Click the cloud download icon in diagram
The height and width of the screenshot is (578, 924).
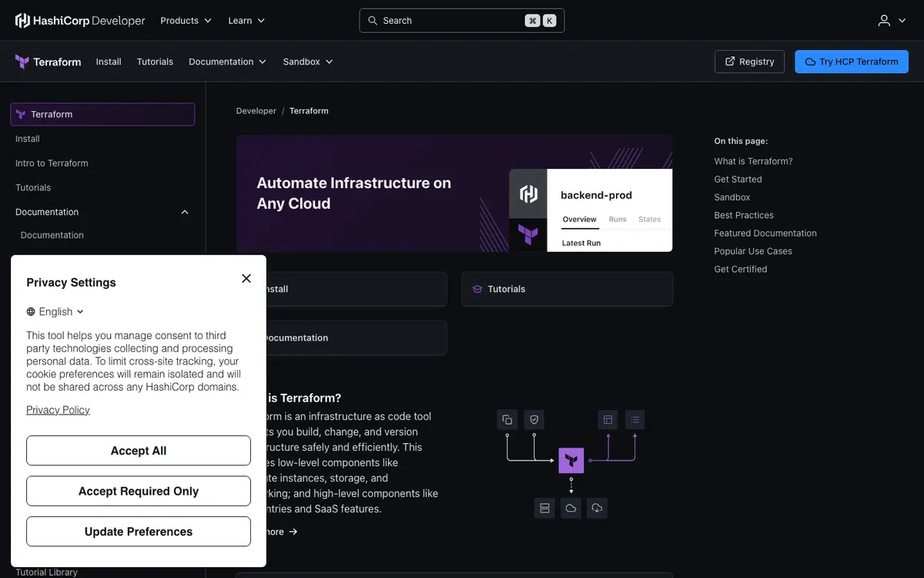click(598, 508)
